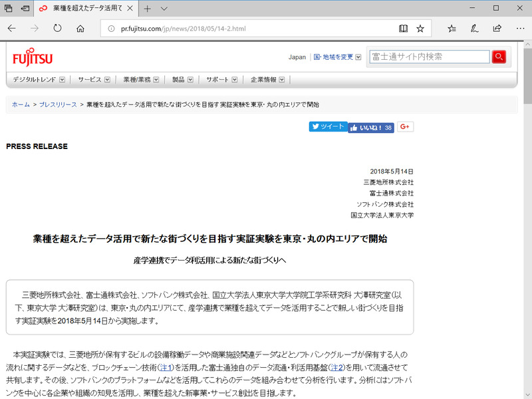Open a new tab with plus icon

(147, 9)
